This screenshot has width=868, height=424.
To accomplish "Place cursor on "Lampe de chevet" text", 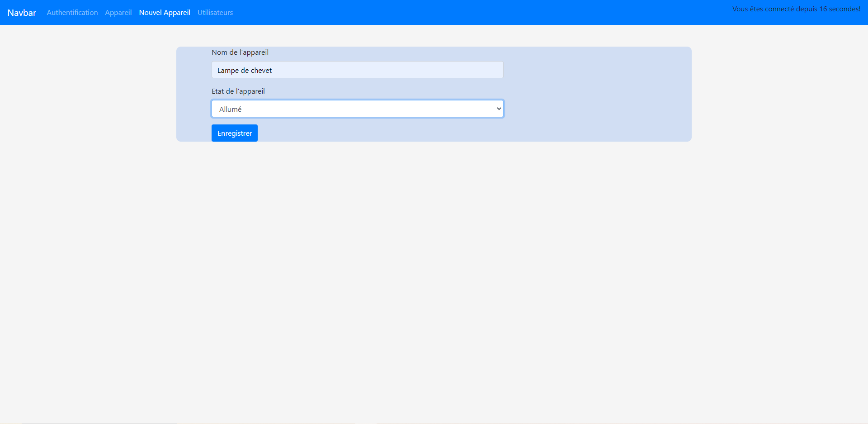I will [x=245, y=71].
